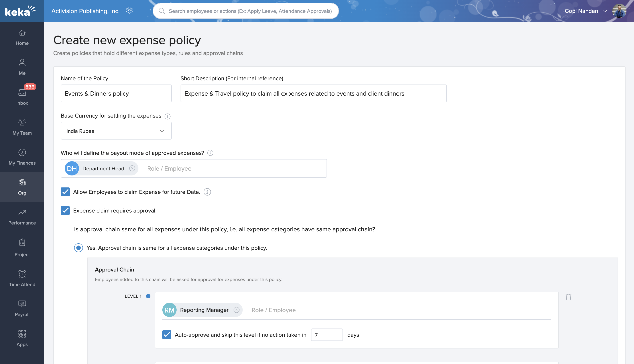Toggle Expense claim requires approval checkbox
Screen dimensions: 634x364
(x=65, y=211)
